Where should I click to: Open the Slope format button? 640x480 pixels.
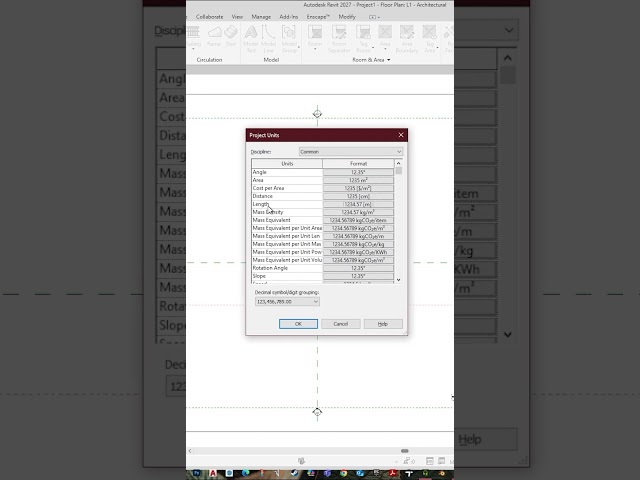(358, 276)
